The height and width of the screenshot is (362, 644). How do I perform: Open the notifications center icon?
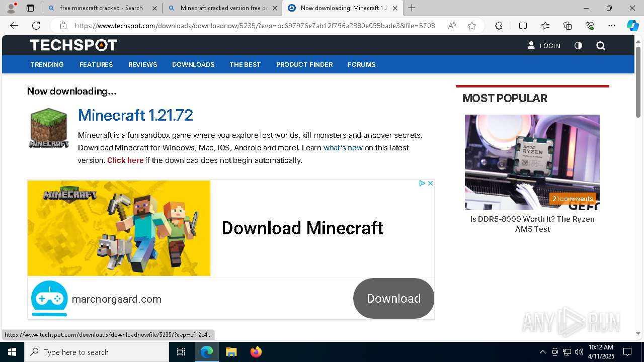coord(627,352)
